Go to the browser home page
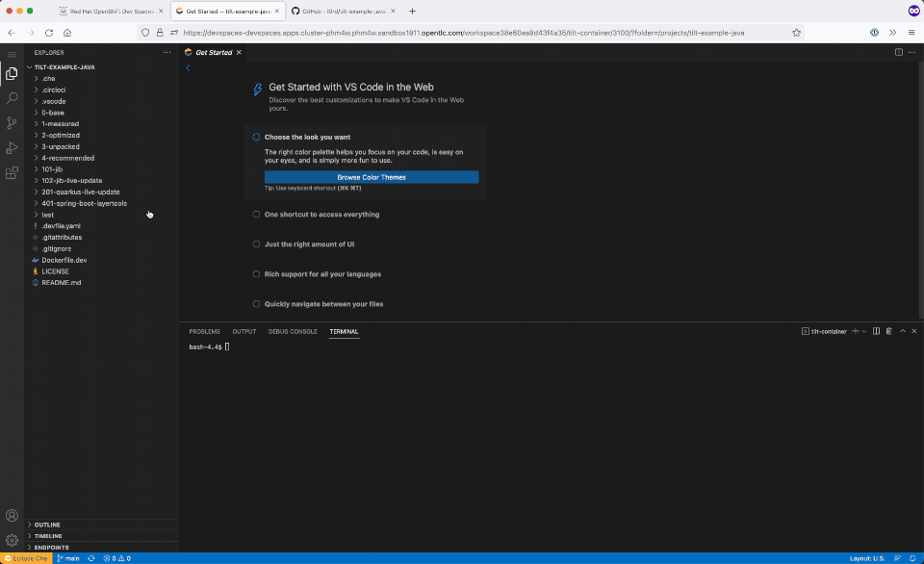This screenshot has height=564, width=924. click(67, 33)
